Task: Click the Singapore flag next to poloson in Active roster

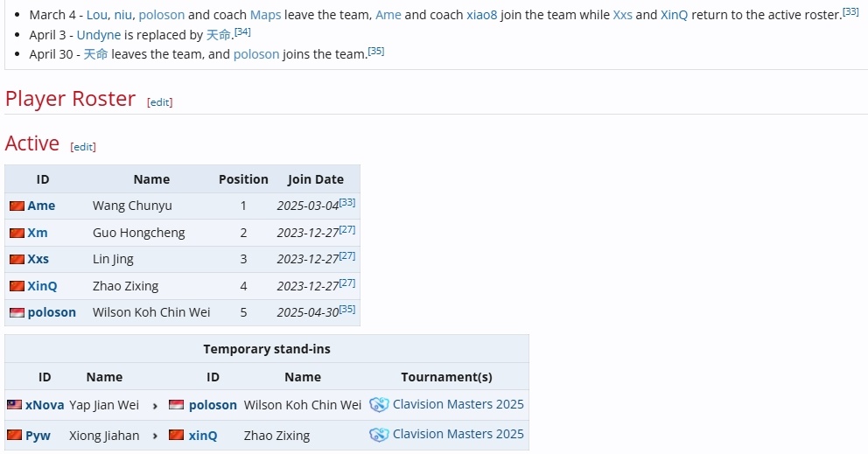Action: tap(17, 313)
